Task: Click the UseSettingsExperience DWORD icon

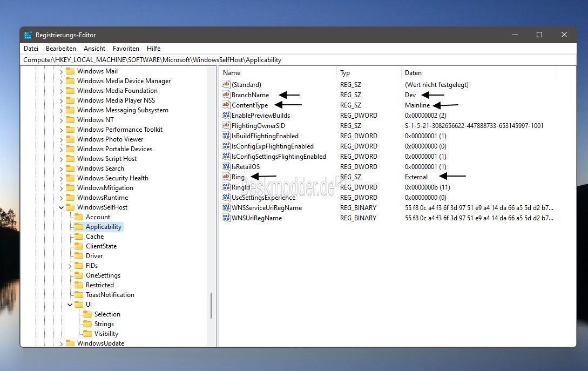Action: pos(226,197)
